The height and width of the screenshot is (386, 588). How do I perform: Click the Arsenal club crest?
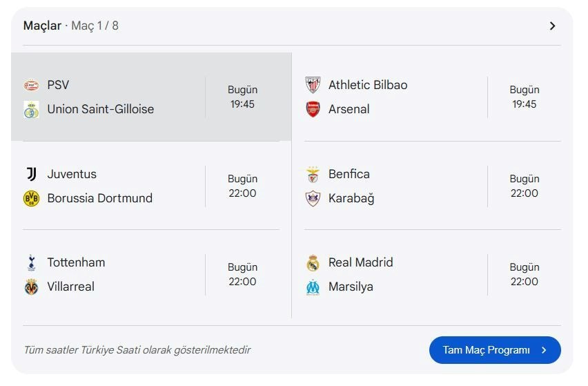point(313,109)
